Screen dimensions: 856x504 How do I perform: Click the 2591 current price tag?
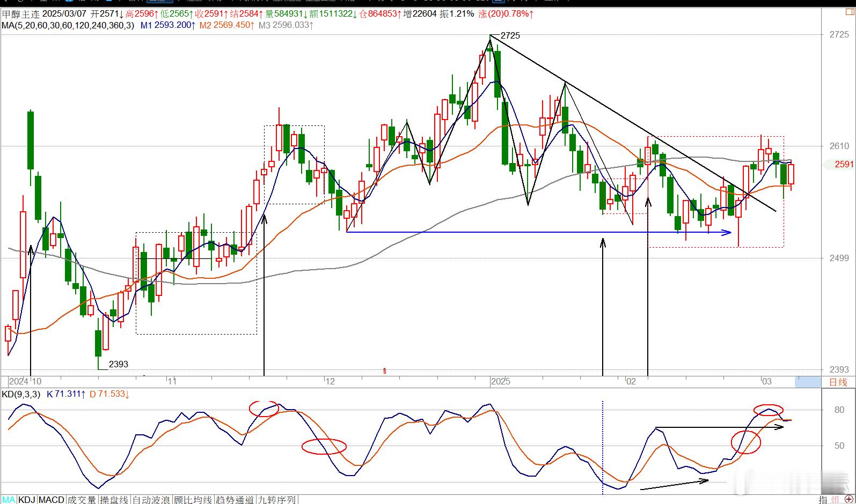(x=844, y=164)
